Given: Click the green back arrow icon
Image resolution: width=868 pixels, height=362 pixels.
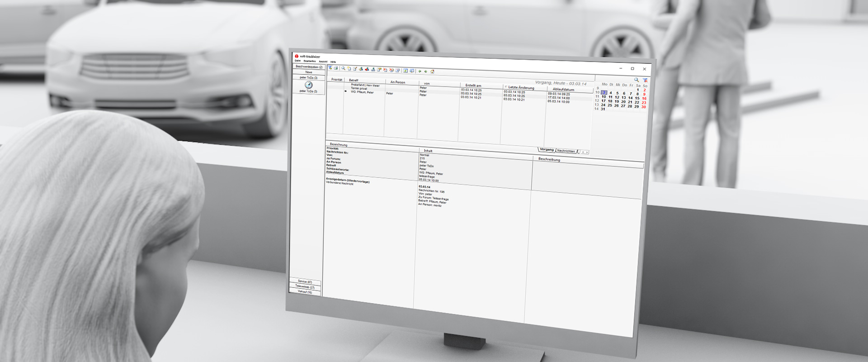Looking at the screenshot, I should click(420, 71).
